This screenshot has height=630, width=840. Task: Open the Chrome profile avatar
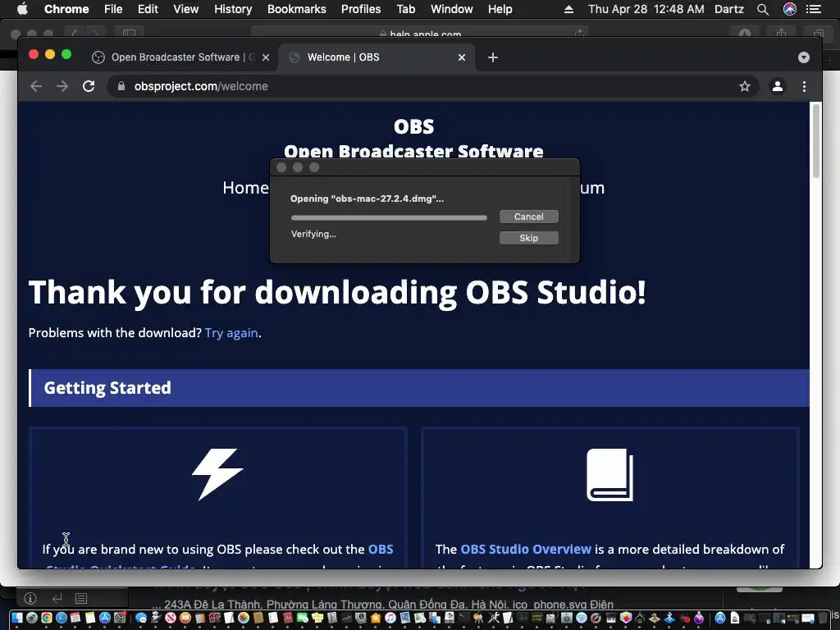click(x=778, y=86)
